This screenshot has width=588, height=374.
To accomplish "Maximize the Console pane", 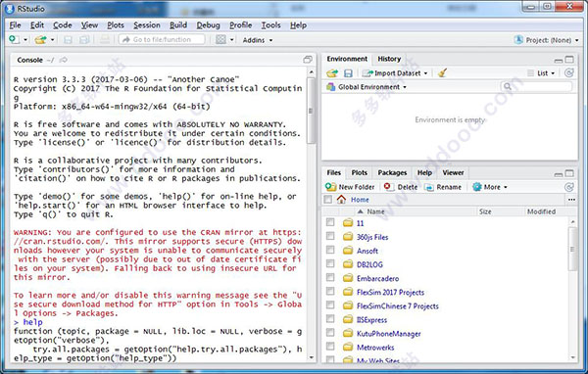I will [308, 59].
